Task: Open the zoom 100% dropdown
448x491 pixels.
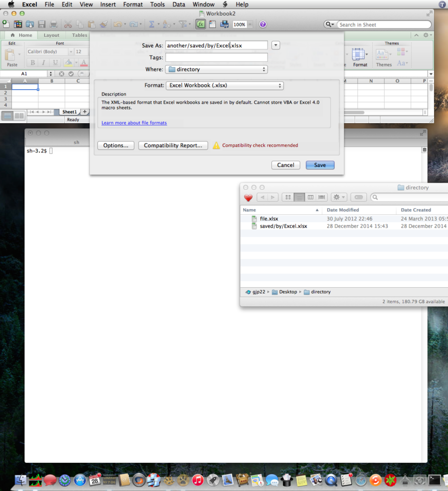Action: click(x=250, y=24)
